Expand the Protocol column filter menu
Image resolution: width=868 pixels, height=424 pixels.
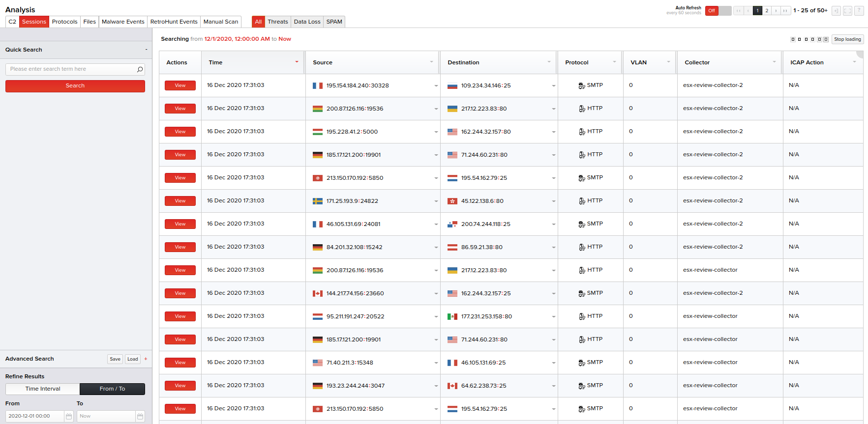(x=614, y=62)
